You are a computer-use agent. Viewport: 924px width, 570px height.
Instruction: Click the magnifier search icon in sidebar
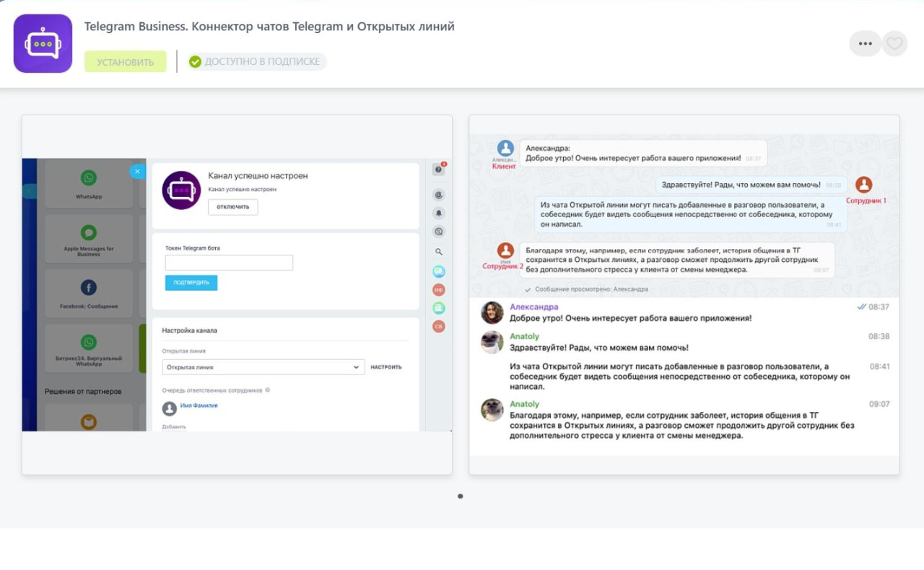[439, 252]
